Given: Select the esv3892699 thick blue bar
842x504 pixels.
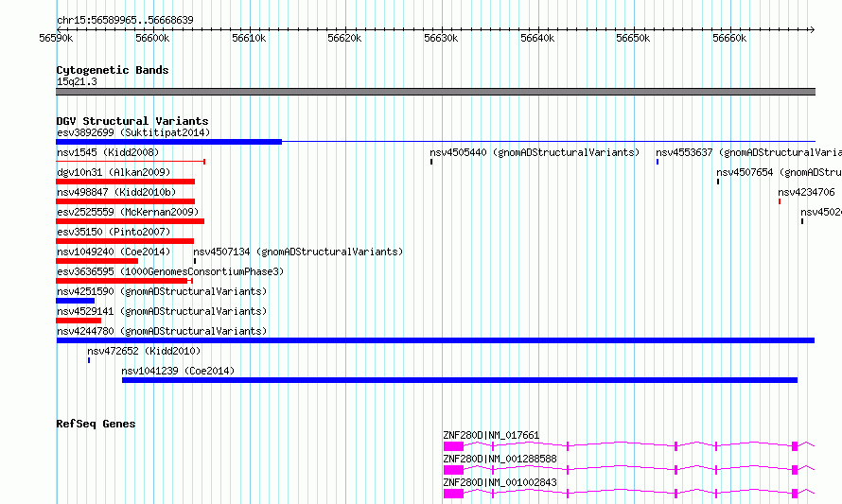Looking at the screenshot, I should [169, 142].
